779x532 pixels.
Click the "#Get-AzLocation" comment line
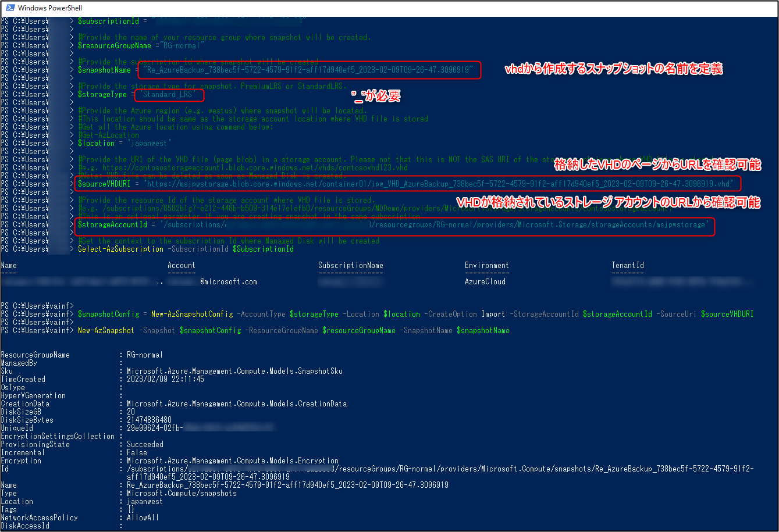pos(108,135)
